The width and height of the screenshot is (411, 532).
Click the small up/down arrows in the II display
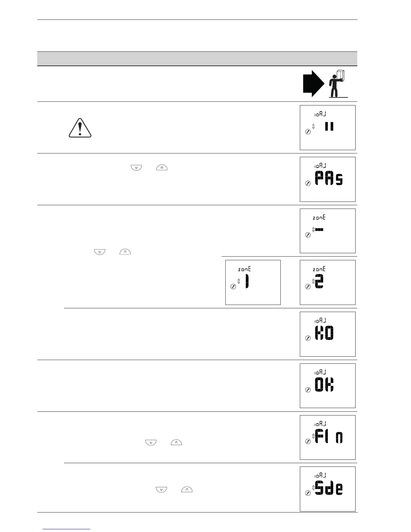tap(313, 126)
